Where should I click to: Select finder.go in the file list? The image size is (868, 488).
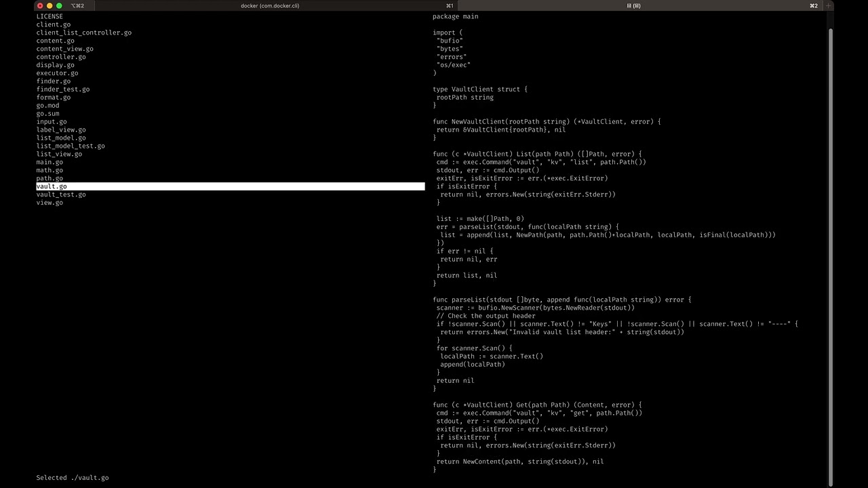point(54,81)
